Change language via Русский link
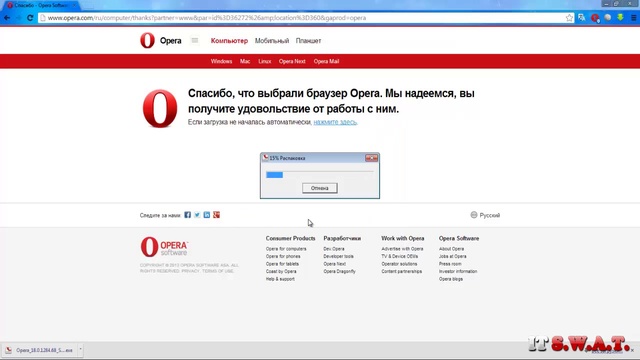 point(490,215)
